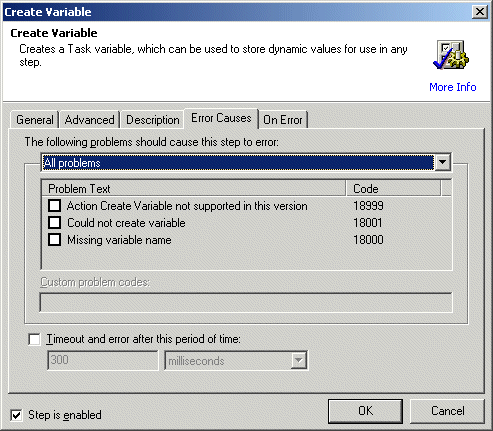Click the Cancel button
Screen dimensions: 493x431
pos(447,411)
